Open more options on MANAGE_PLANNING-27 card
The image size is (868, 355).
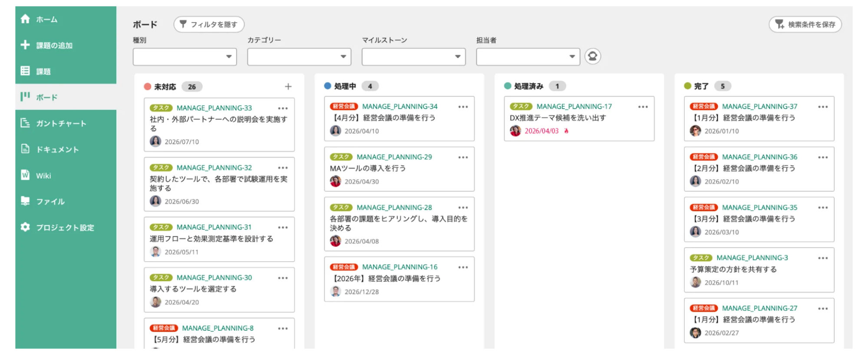pos(822,309)
